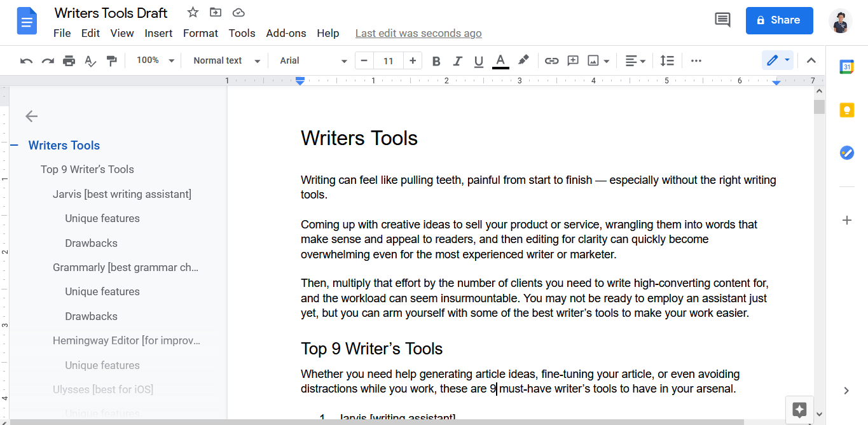This screenshot has width=868, height=425.
Task: Star the Writers Tools Draft document
Action: [x=193, y=13]
